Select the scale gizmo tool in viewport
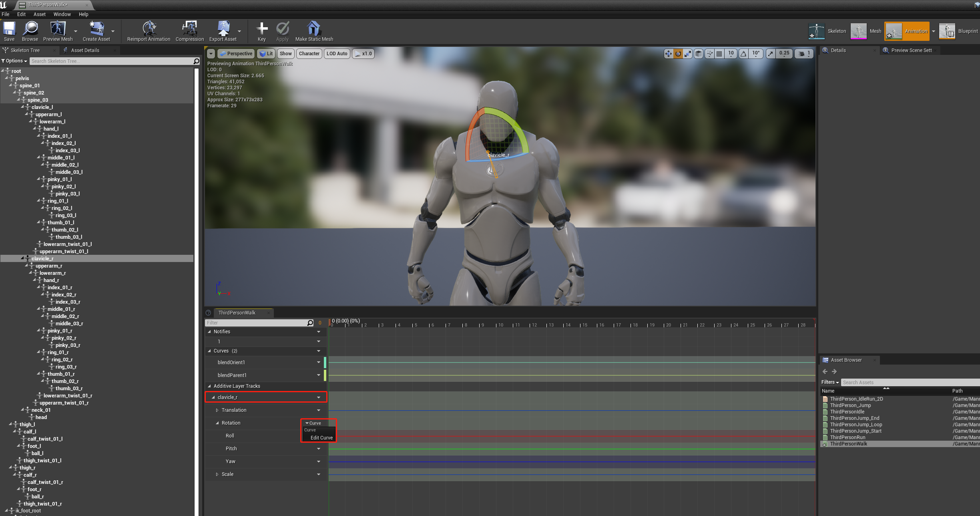The height and width of the screenshot is (516, 980). (687, 54)
